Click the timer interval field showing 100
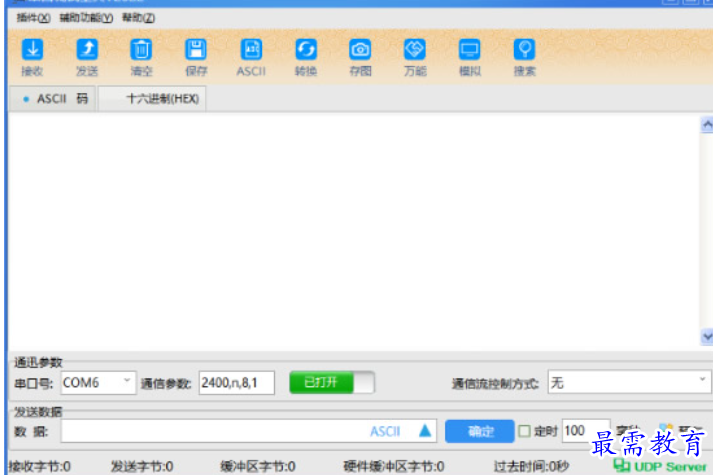The image size is (713, 475). pyautogui.click(x=585, y=430)
